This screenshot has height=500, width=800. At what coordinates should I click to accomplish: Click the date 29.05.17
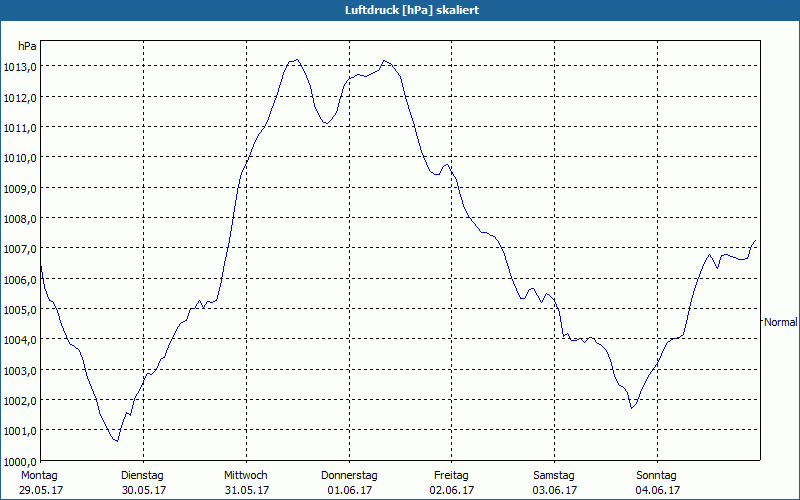pyautogui.click(x=41, y=490)
